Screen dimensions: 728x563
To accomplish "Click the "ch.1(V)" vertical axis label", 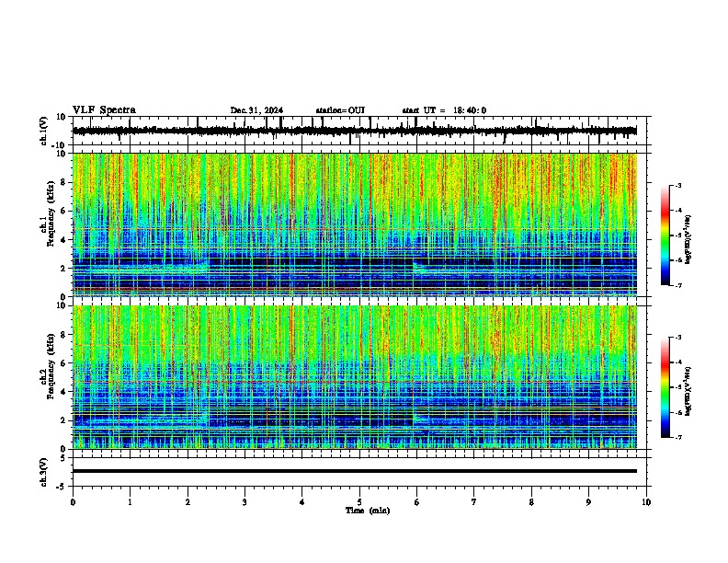I will 44,131.
